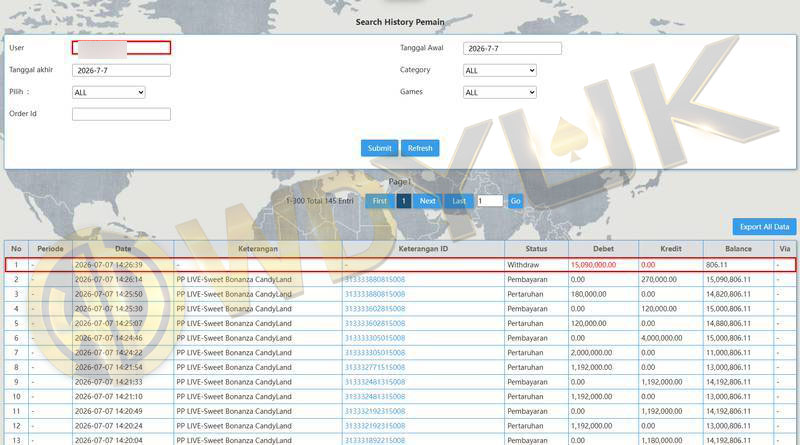Image resolution: width=800 pixels, height=445 pixels.
Task: Open the Keterangan ID link in row 10
Action: coord(375,397)
